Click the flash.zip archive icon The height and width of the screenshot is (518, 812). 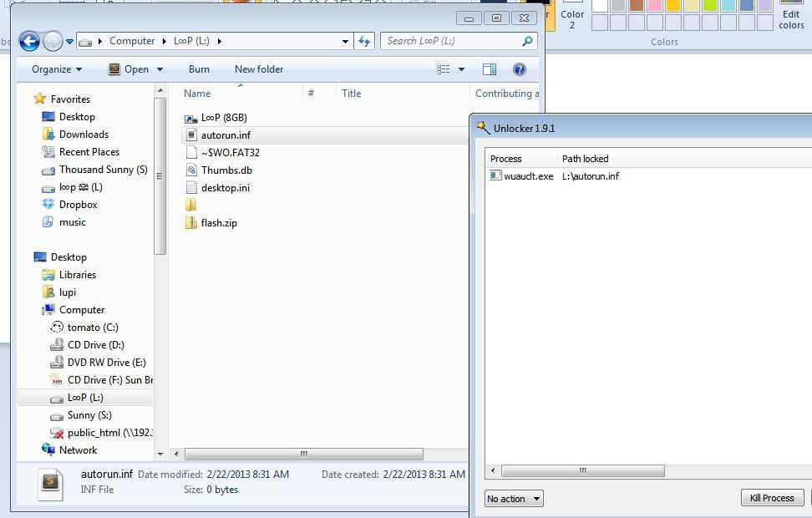[x=191, y=223]
